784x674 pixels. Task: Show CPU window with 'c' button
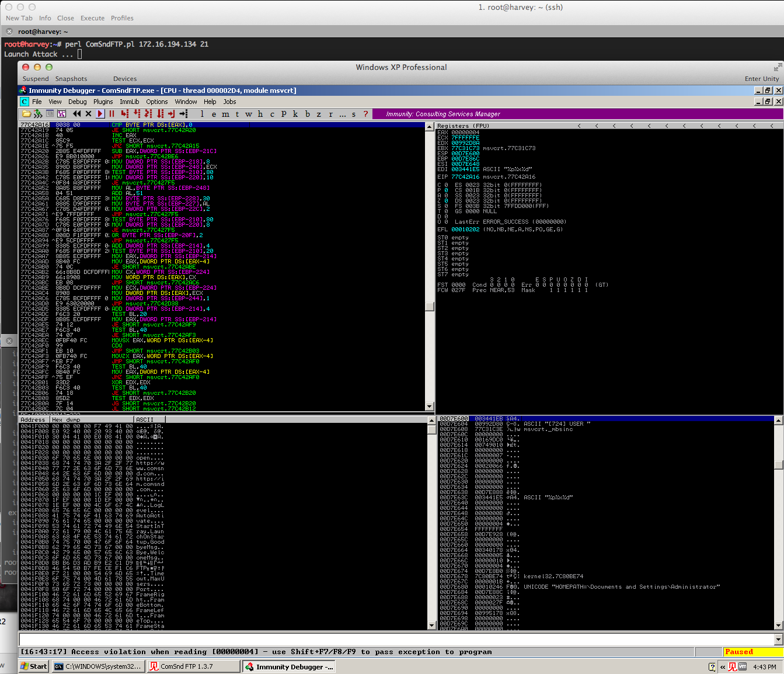click(x=272, y=114)
